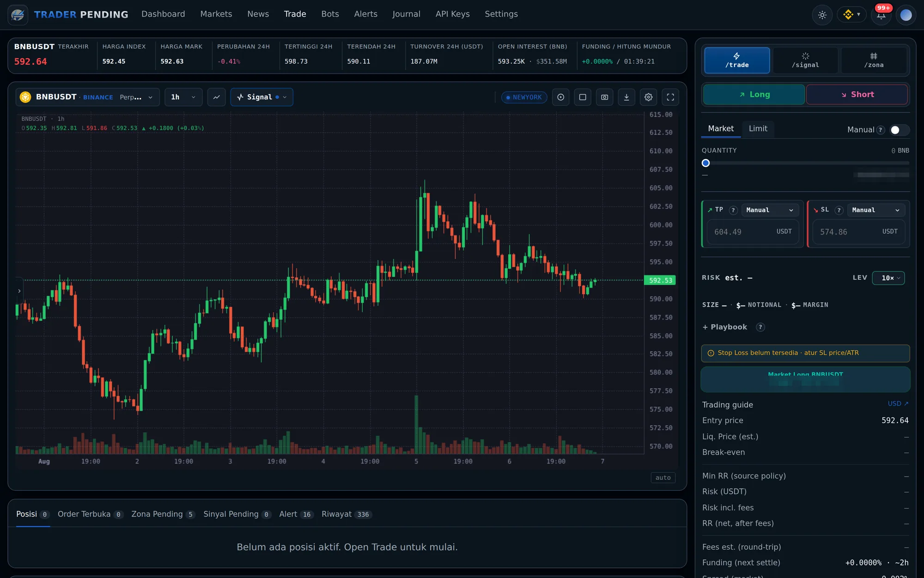The image size is (924, 578).
Task: Open the TP Manual mode dropdown
Action: (x=770, y=210)
